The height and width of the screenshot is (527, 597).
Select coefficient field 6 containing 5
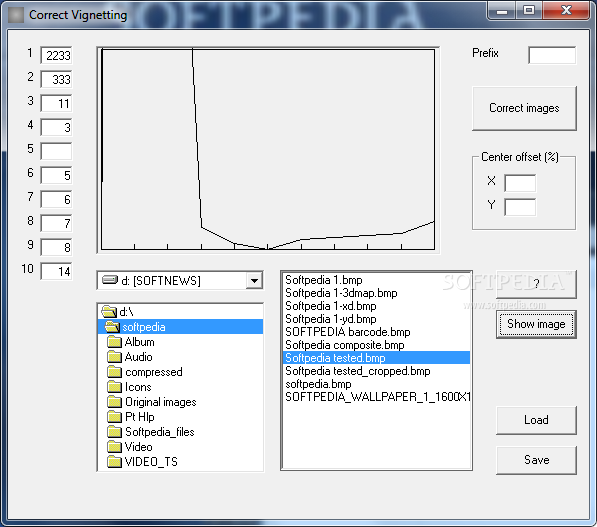tap(56, 176)
